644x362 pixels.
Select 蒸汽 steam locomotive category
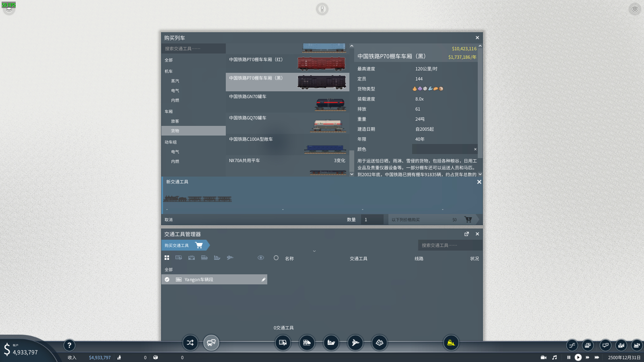tap(175, 81)
